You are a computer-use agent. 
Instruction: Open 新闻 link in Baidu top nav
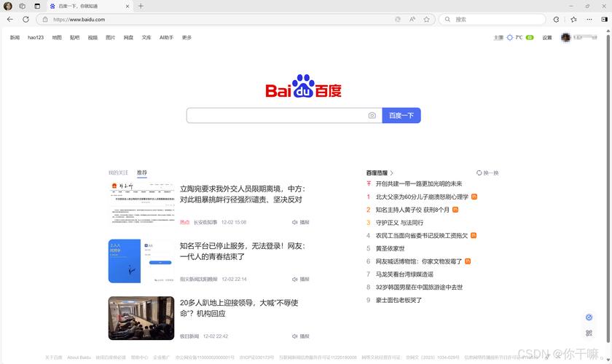click(15, 37)
